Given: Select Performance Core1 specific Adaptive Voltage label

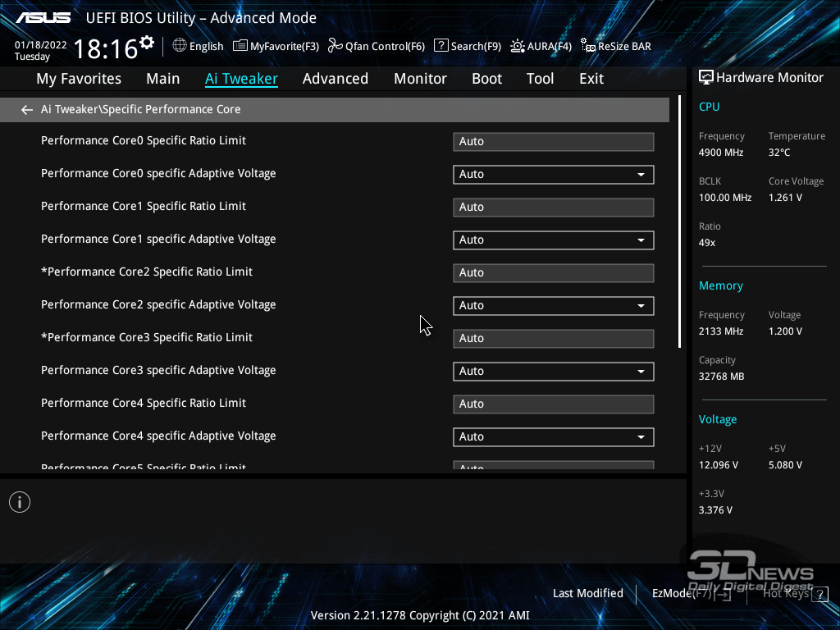Looking at the screenshot, I should [x=158, y=239].
